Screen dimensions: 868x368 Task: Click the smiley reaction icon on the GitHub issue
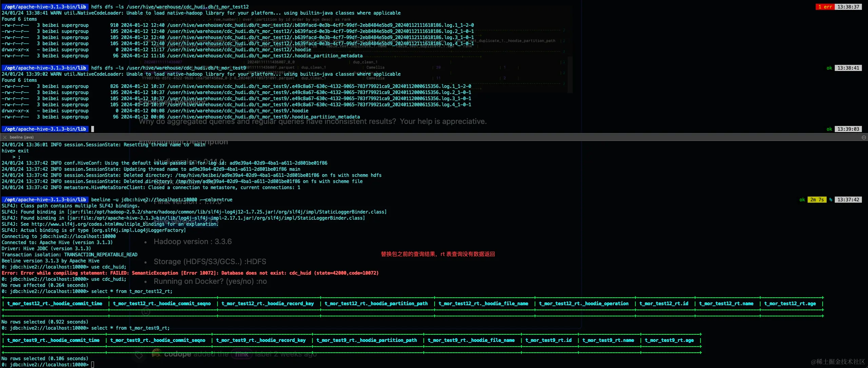coord(145,311)
